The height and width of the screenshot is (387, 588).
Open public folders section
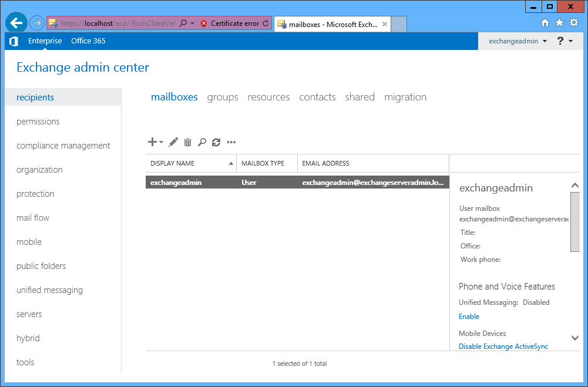click(41, 266)
